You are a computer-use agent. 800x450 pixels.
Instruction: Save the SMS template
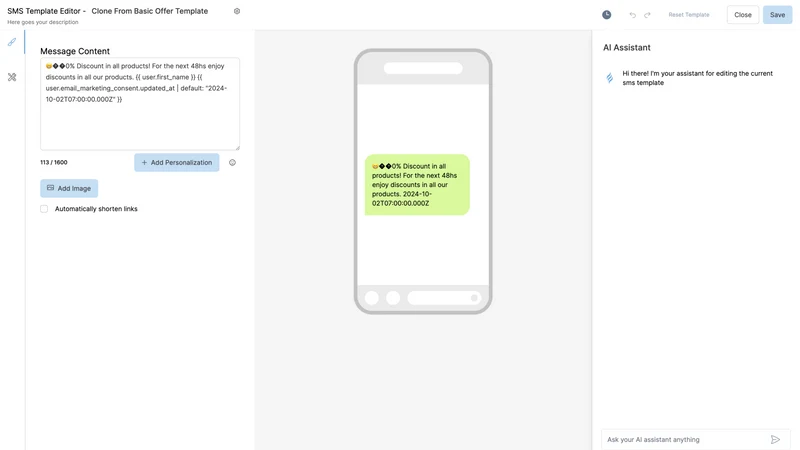pyautogui.click(x=777, y=15)
